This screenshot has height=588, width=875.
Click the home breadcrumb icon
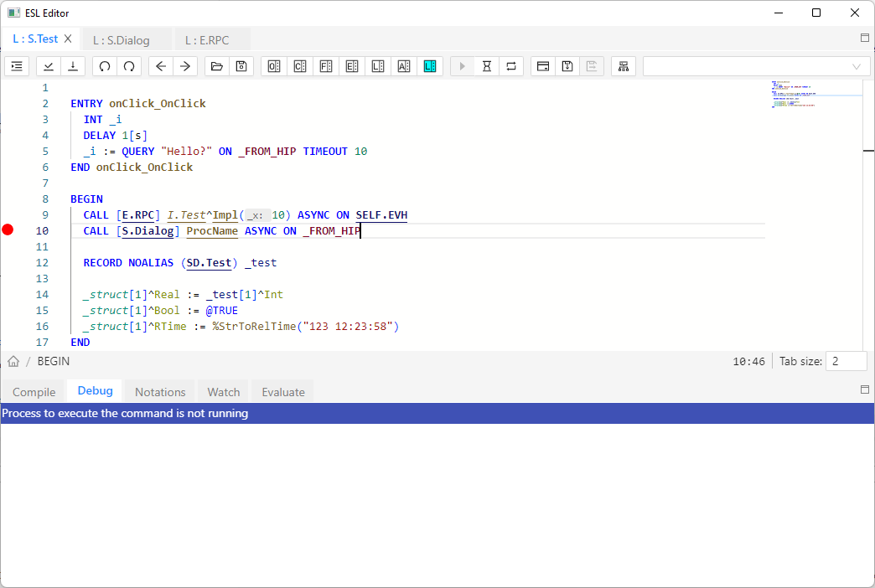[x=13, y=361]
